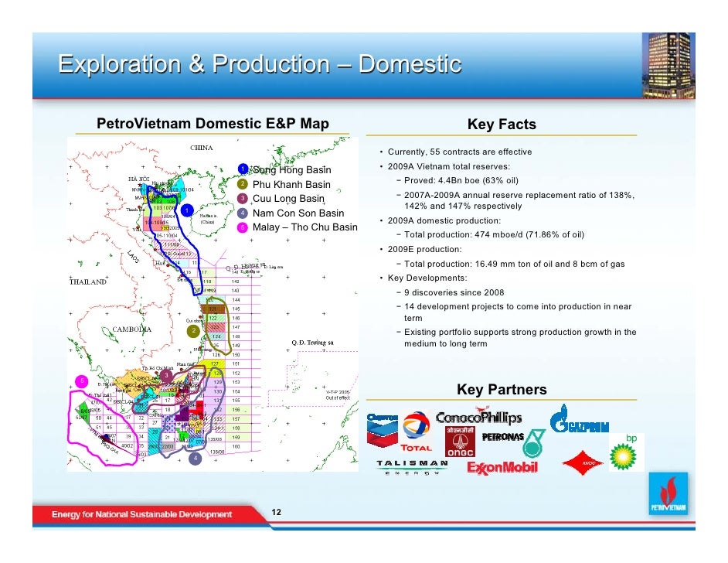The height and width of the screenshot is (563, 728).
Task: Click the red ONGC logo
Action: [460, 442]
